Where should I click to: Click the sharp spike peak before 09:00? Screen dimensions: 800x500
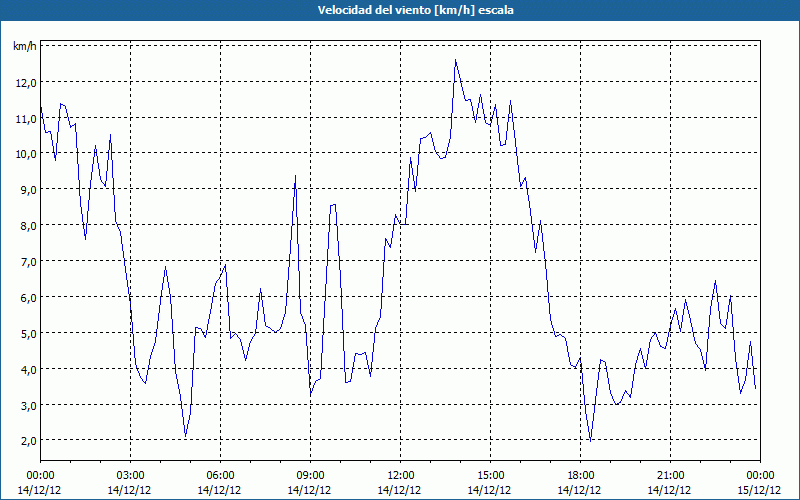pyautogui.click(x=295, y=176)
